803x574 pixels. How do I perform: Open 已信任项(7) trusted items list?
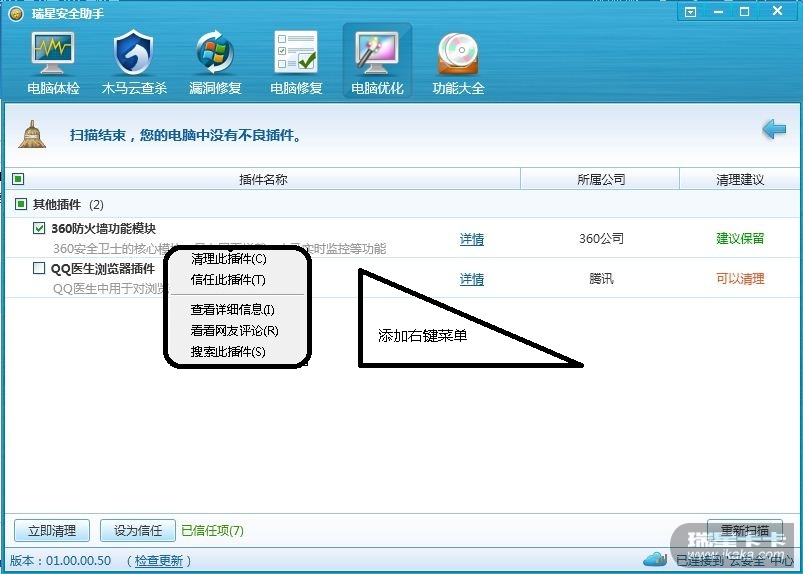[213, 530]
